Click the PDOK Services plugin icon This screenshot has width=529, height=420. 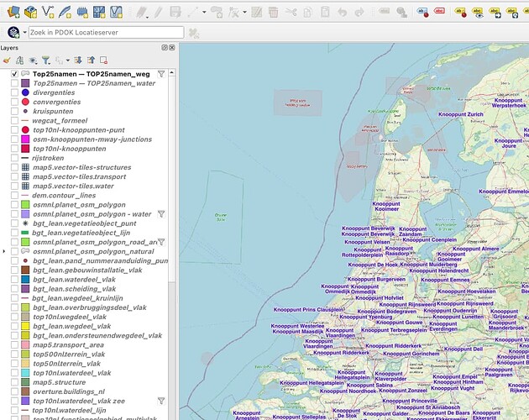click(x=13, y=33)
